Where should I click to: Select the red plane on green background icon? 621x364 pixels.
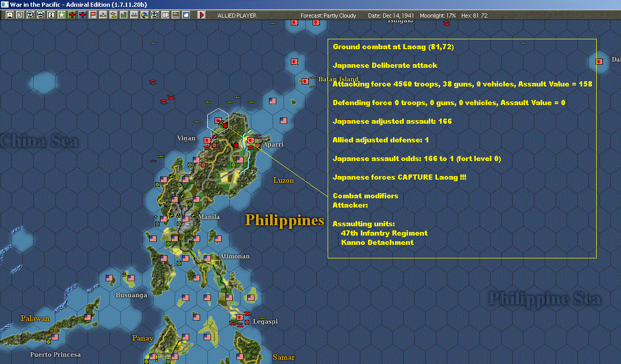click(72, 15)
